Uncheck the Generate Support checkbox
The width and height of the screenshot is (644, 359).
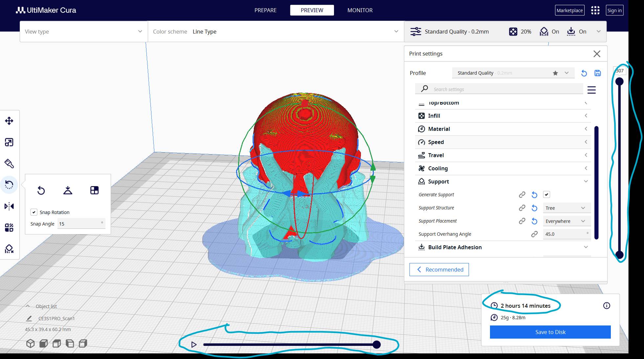coord(546,195)
